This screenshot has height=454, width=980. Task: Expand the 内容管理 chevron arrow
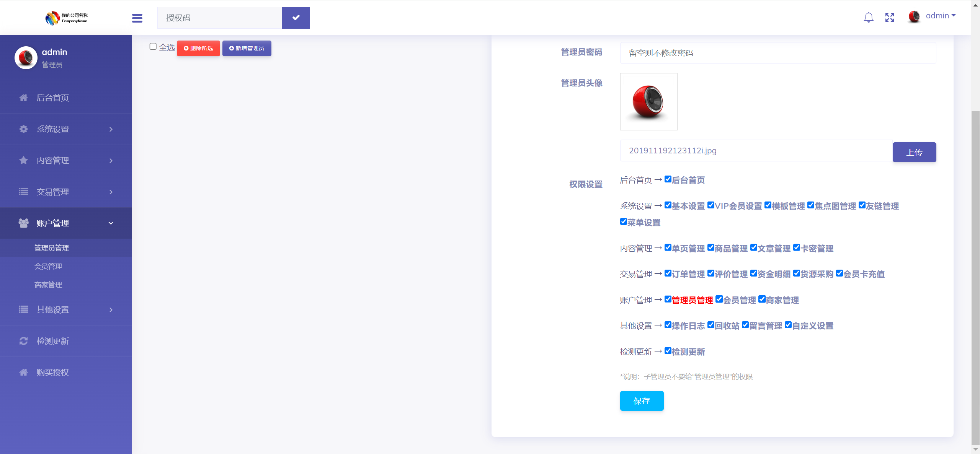pyautogui.click(x=111, y=161)
